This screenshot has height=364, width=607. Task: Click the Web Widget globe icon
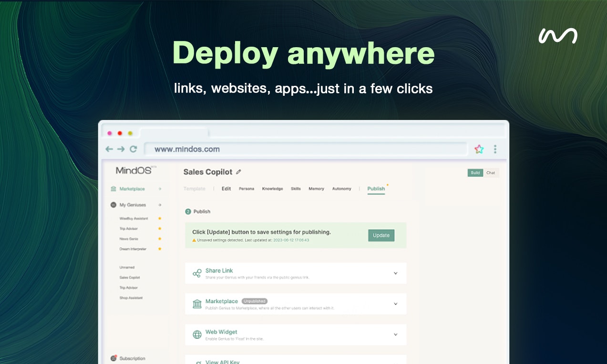coord(197,334)
